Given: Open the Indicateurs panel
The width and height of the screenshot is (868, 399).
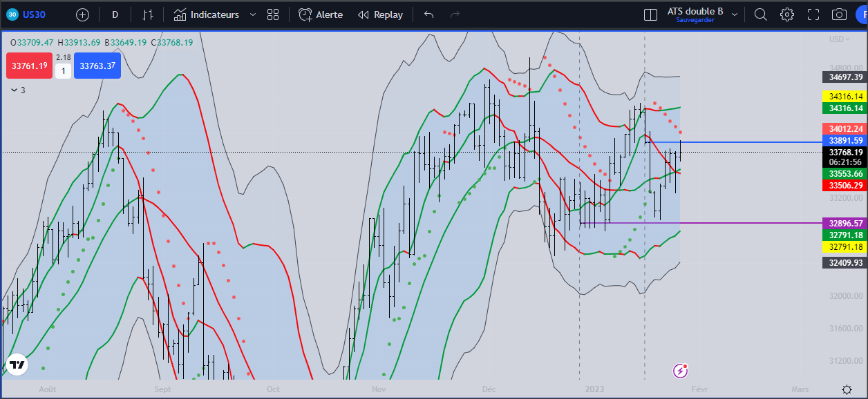Looking at the screenshot, I should (x=207, y=14).
